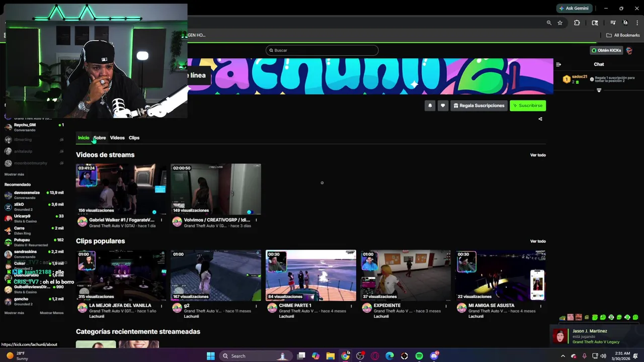Click taskbar speaker volume icon
This screenshot has width=644, height=362.
(603, 356)
